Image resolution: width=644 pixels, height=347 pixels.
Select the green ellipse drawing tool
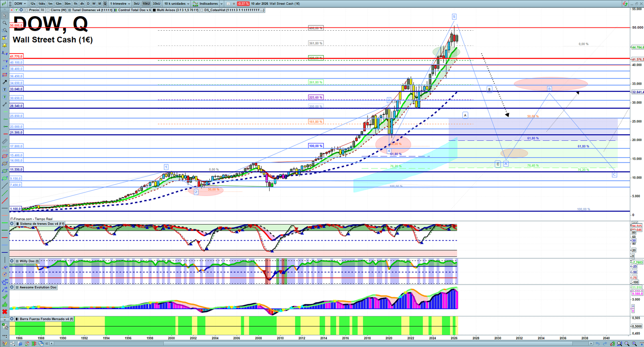pos(4,171)
